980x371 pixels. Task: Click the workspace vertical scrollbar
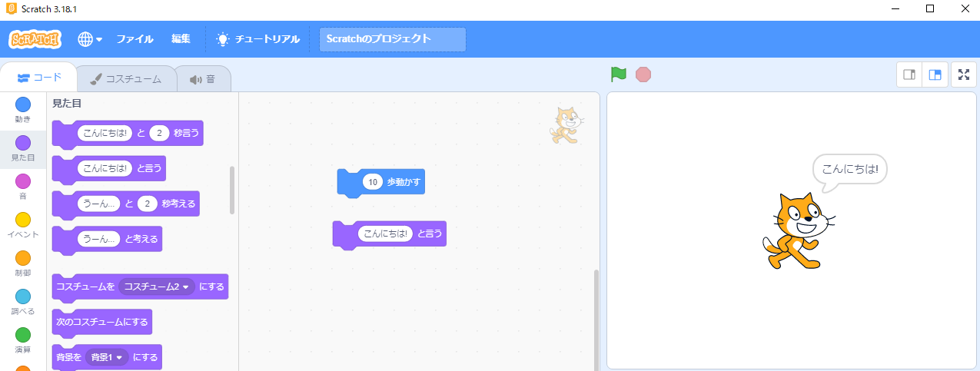[x=595, y=319]
